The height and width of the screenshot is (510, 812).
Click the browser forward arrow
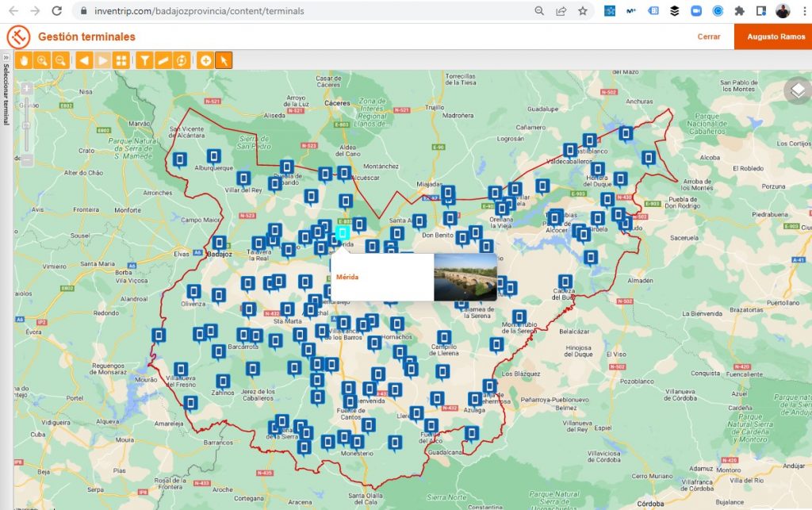tap(35, 11)
